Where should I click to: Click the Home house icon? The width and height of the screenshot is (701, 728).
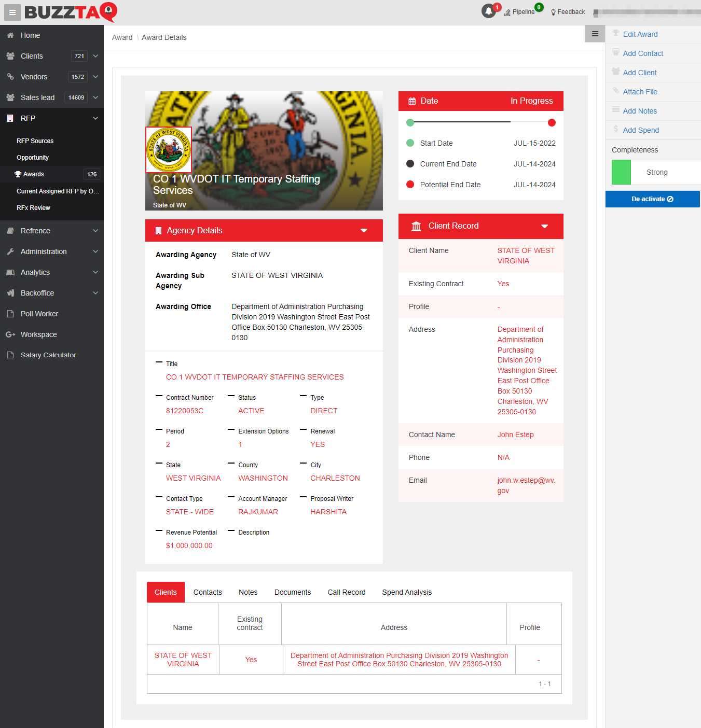10,35
